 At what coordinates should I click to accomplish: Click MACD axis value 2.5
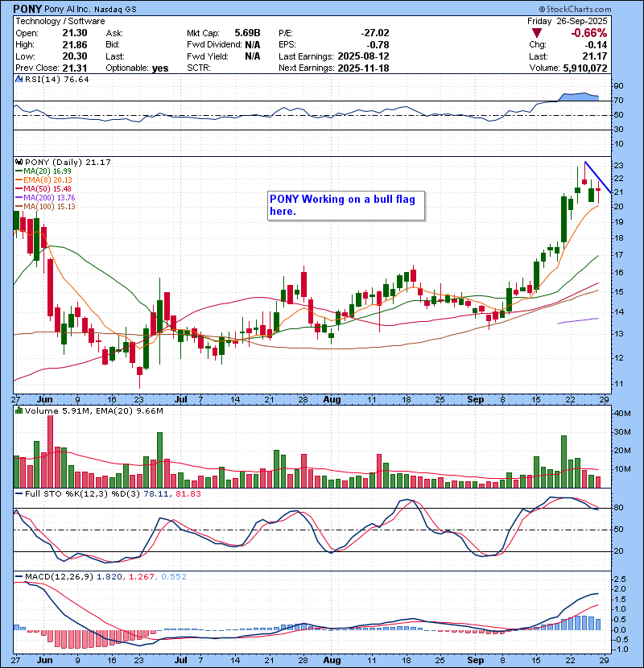620,579
